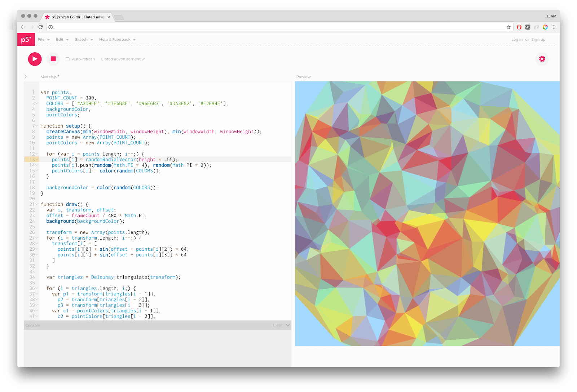The image size is (577, 392).
Task: Stop the running sketch
Action: coord(53,59)
